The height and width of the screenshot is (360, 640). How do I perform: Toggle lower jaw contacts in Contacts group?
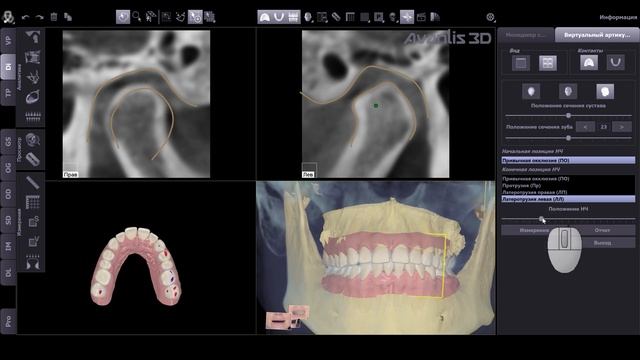(615, 63)
